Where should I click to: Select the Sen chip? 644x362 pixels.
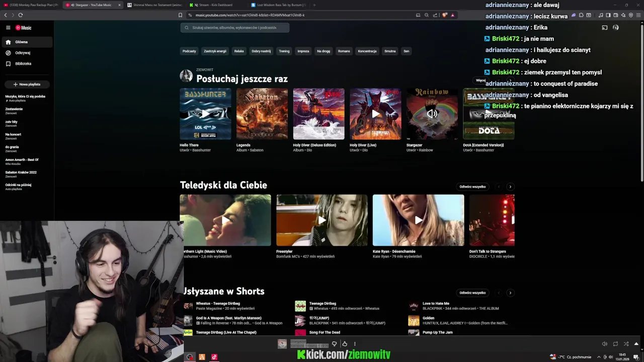(x=406, y=51)
